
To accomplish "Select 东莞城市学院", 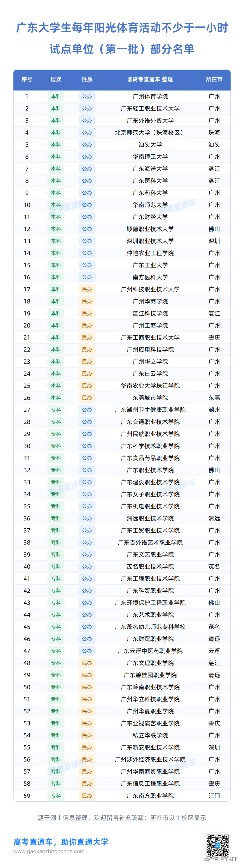I will click(x=150, y=398).
